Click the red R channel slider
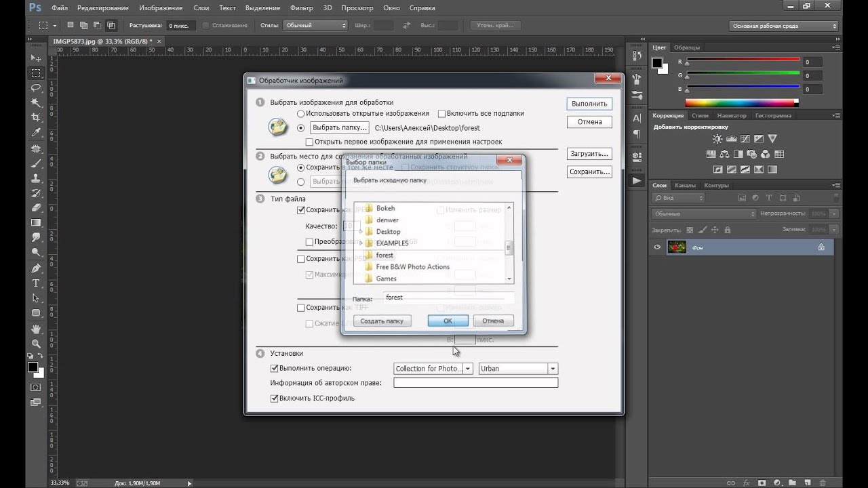Viewport: 868px width, 488px height. tap(743, 61)
